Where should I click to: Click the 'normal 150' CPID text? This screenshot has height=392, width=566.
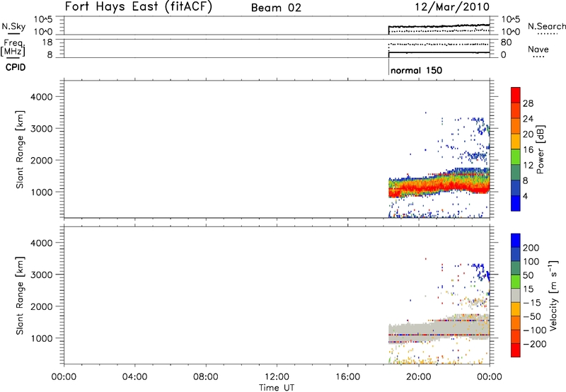416,70
